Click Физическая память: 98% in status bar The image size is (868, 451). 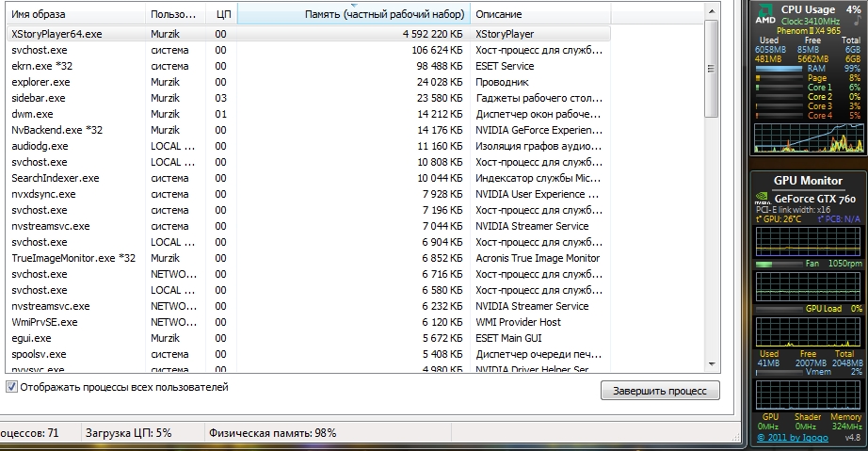[x=272, y=433]
